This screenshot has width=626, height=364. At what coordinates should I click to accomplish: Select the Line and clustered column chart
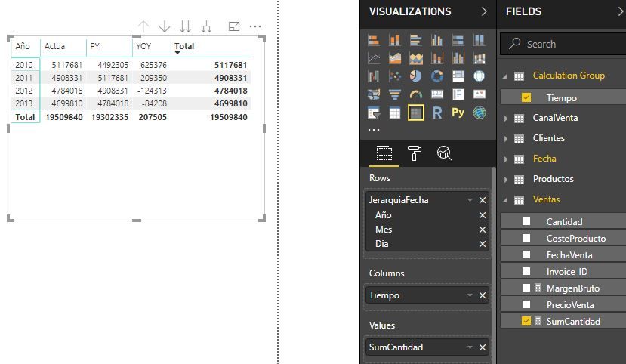tap(458, 59)
